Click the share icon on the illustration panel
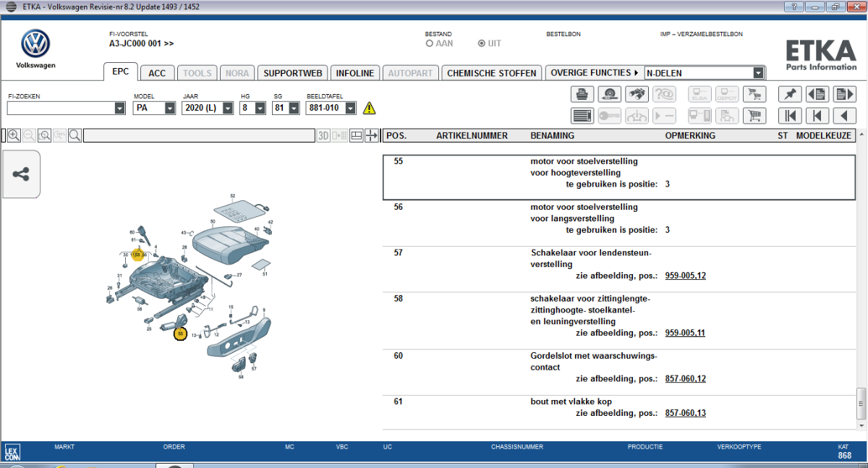868x468 pixels. (21, 174)
